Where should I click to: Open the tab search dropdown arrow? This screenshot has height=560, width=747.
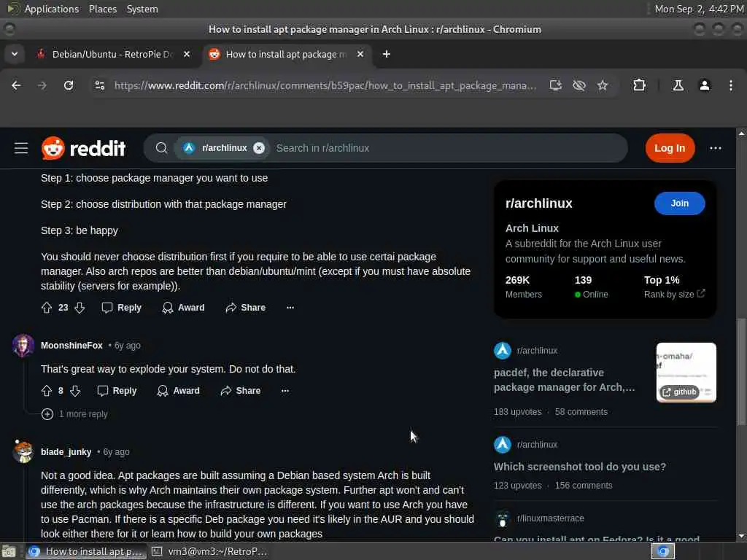pos(15,54)
